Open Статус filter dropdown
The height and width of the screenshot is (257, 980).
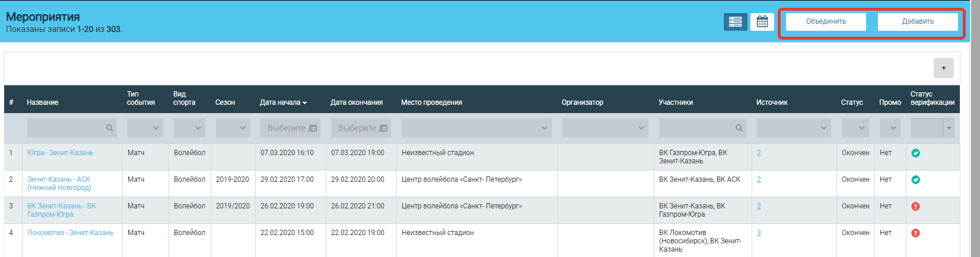pos(855,128)
